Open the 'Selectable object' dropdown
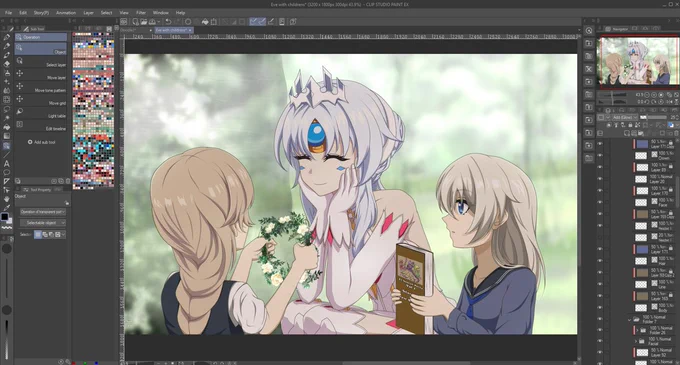680x365 pixels. (43, 223)
